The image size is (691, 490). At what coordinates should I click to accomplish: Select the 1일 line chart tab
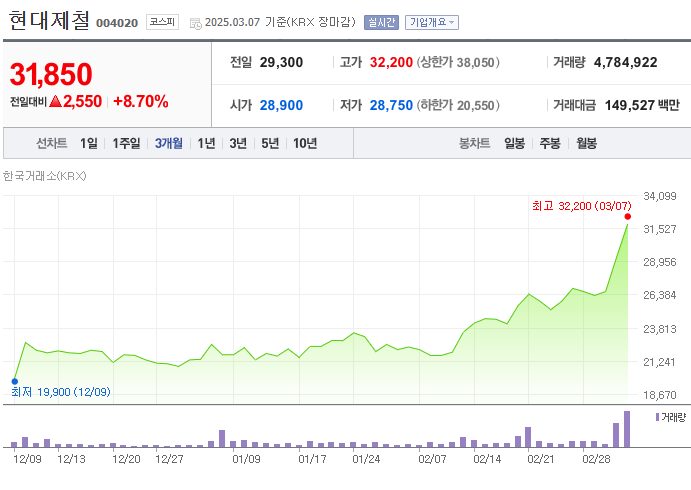[x=89, y=143]
